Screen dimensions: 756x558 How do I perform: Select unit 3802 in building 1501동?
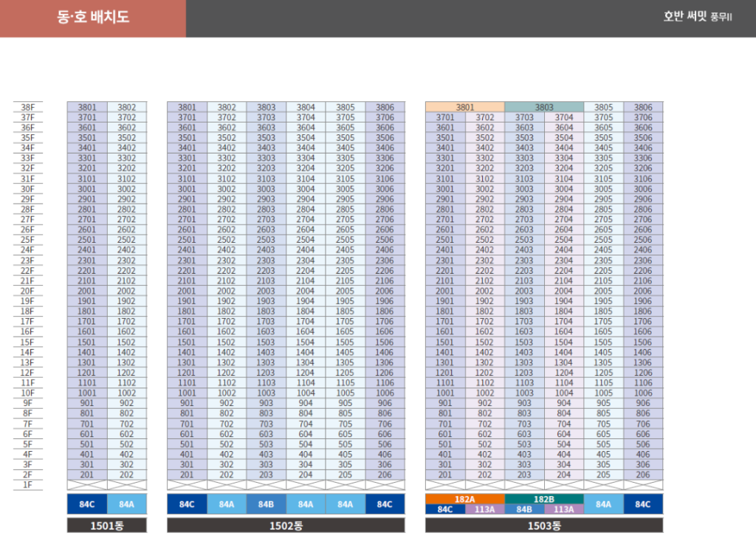coord(126,107)
